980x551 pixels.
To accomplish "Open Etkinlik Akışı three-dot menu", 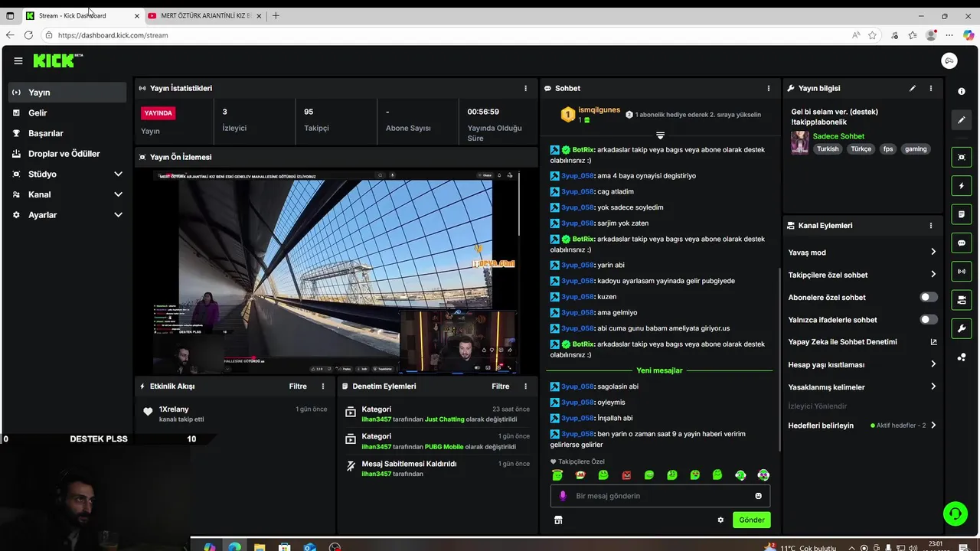I will coord(323,386).
